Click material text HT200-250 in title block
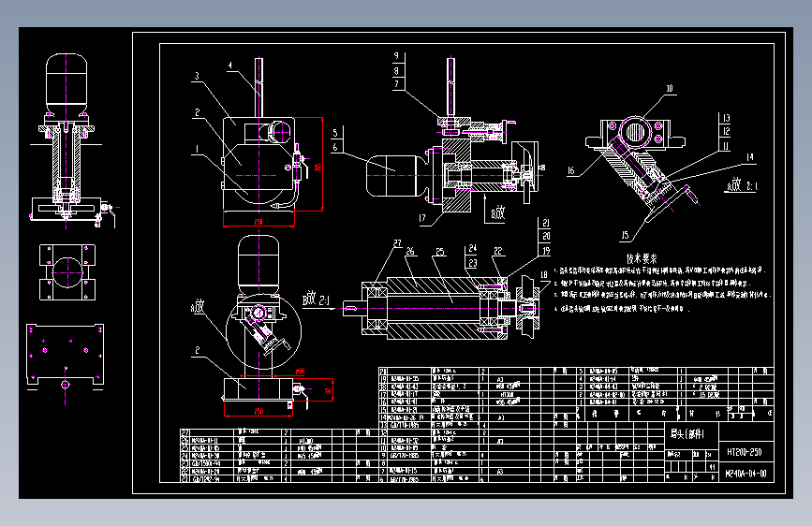The width and height of the screenshot is (812, 526). pyautogui.click(x=745, y=452)
